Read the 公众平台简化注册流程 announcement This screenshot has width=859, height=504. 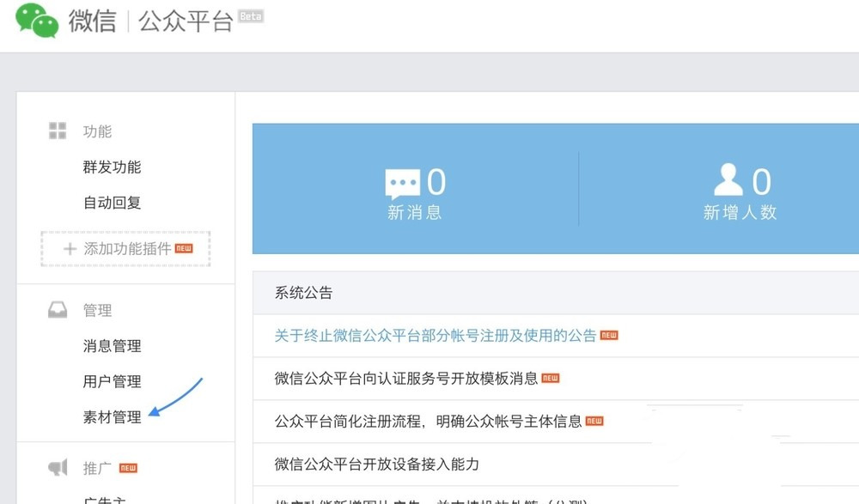click(429, 422)
